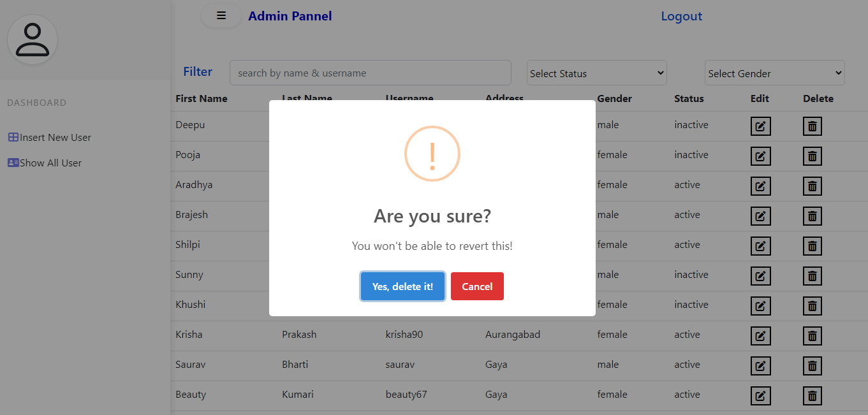Click the Logout link
Viewport: 868px width, 415px height.
[x=681, y=16]
